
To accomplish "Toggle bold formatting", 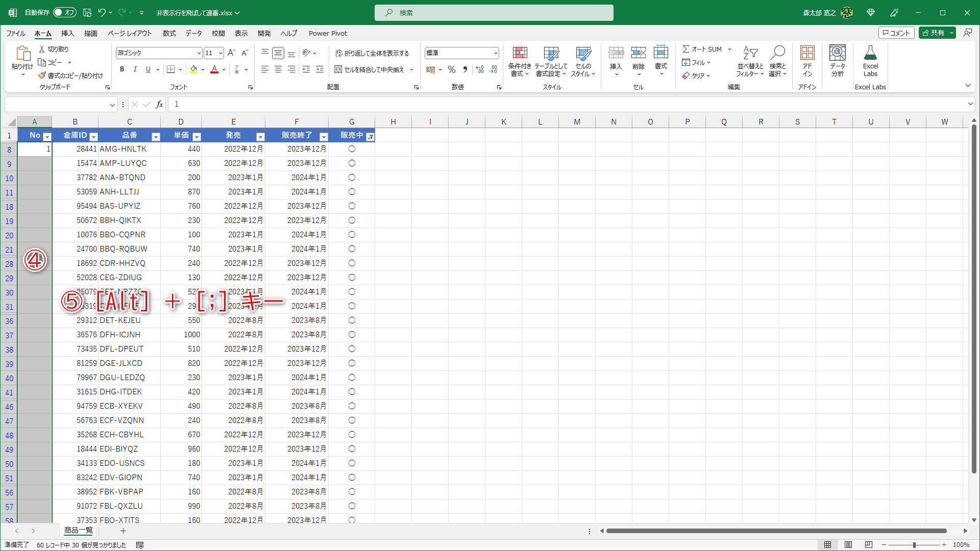I will pos(122,69).
